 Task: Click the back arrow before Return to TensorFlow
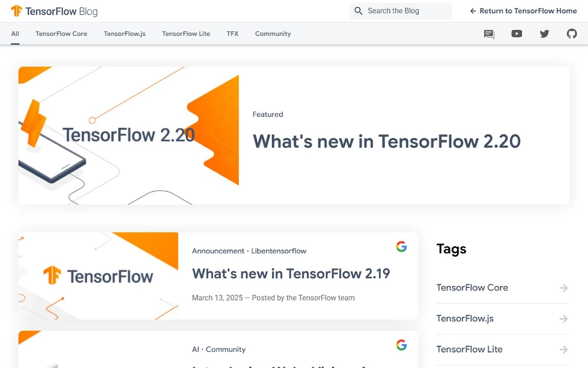(x=473, y=11)
